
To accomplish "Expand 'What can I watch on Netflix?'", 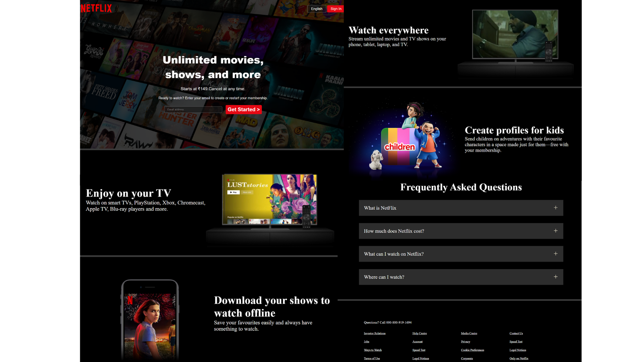I will (x=461, y=254).
